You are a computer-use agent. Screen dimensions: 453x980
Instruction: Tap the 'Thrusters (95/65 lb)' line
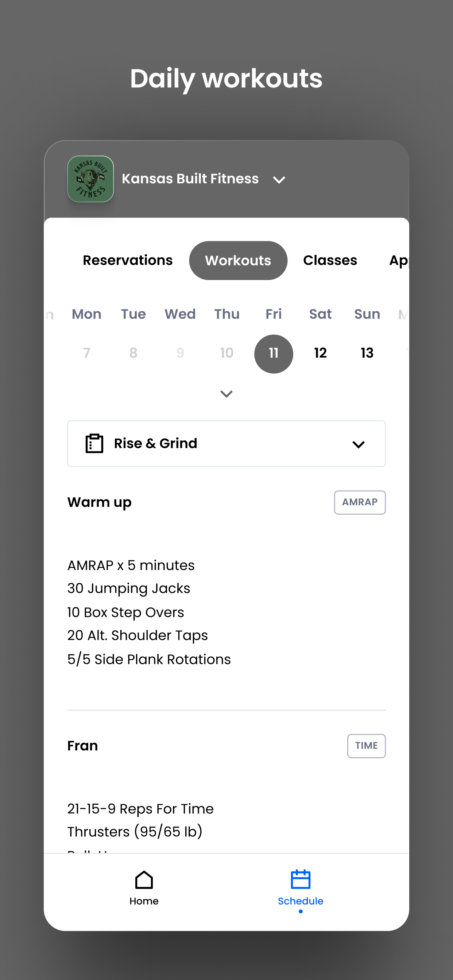[135, 832]
